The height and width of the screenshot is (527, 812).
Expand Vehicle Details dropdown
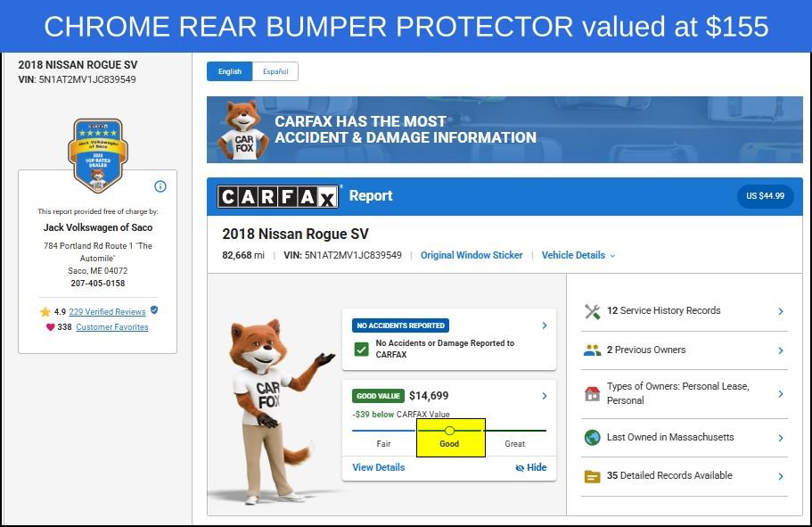578,255
